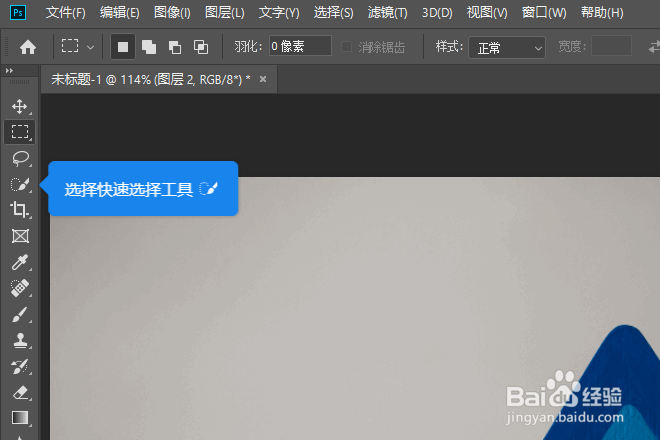Choose Add to selection mode button
Screen dimensions: 660x440
tap(149, 47)
